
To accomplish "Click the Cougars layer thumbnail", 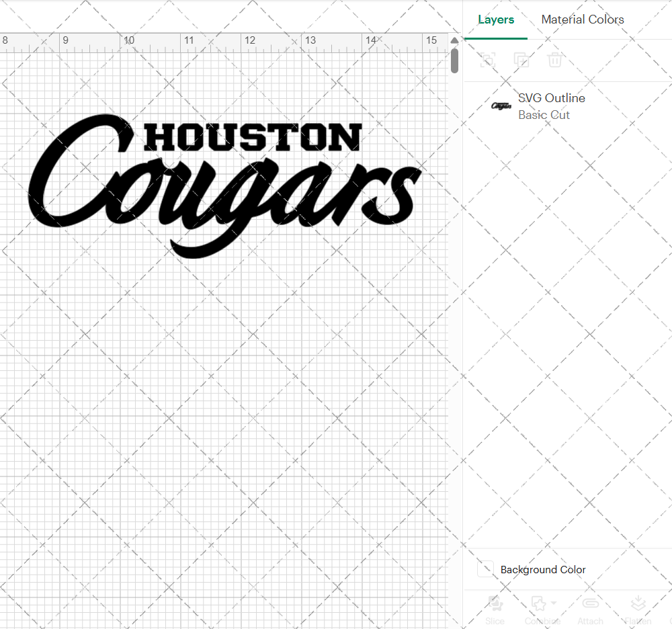I will tap(501, 106).
